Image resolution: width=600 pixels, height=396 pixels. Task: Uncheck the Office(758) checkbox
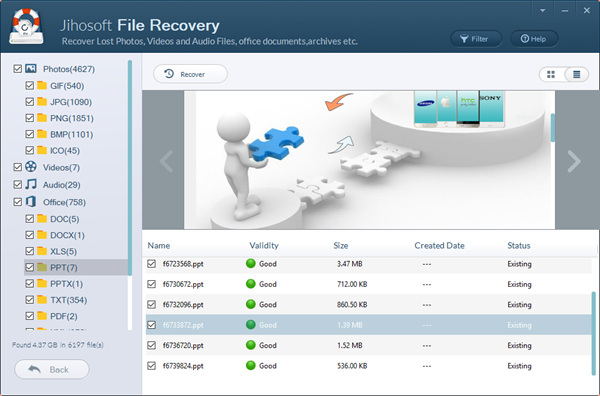point(18,202)
